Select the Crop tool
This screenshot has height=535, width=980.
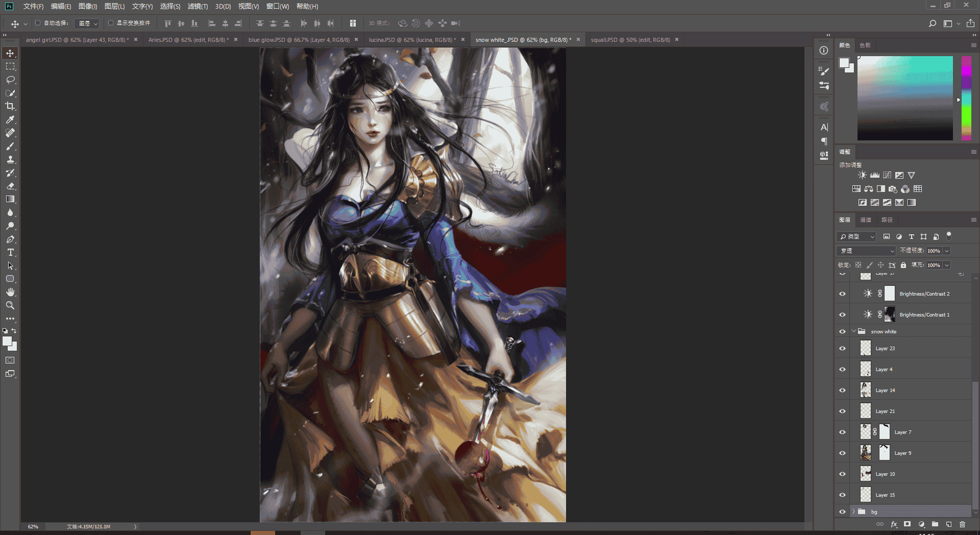tap(10, 106)
